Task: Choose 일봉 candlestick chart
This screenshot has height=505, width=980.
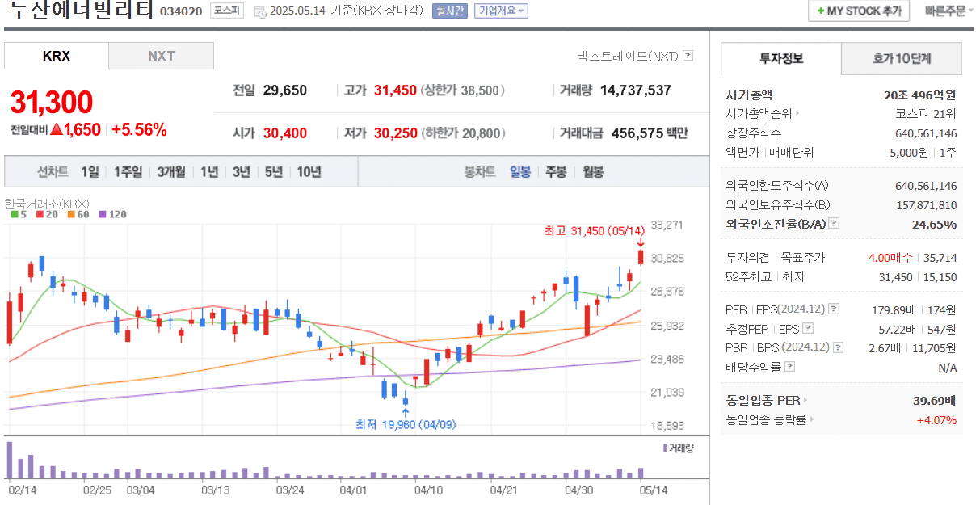Action: pos(520,171)
